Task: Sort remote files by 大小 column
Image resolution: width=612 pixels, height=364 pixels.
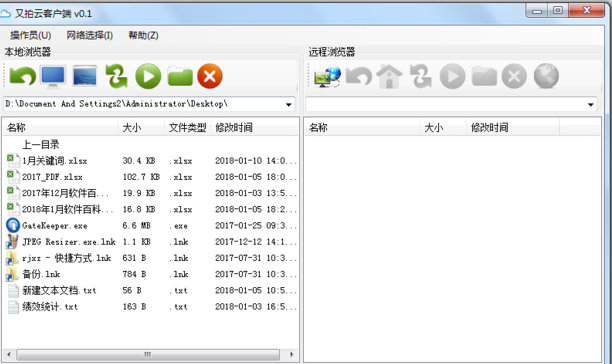Action: click(443, 128)
